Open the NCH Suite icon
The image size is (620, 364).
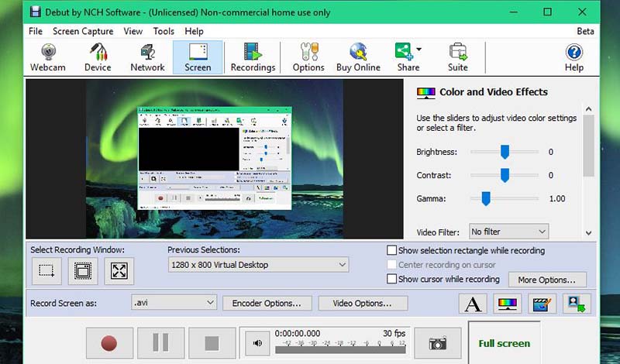458,57
